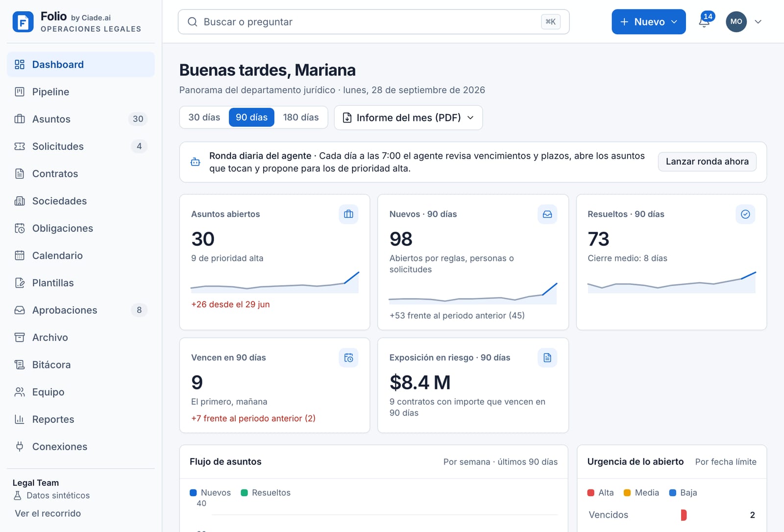
Task: Navigate to Contratos
Action: 81,173
